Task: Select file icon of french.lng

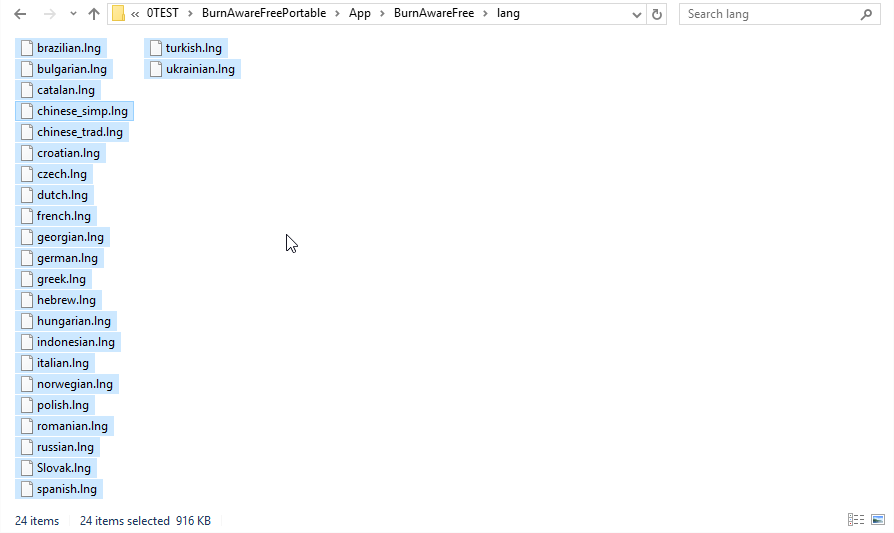Action: tap(27, 216)
